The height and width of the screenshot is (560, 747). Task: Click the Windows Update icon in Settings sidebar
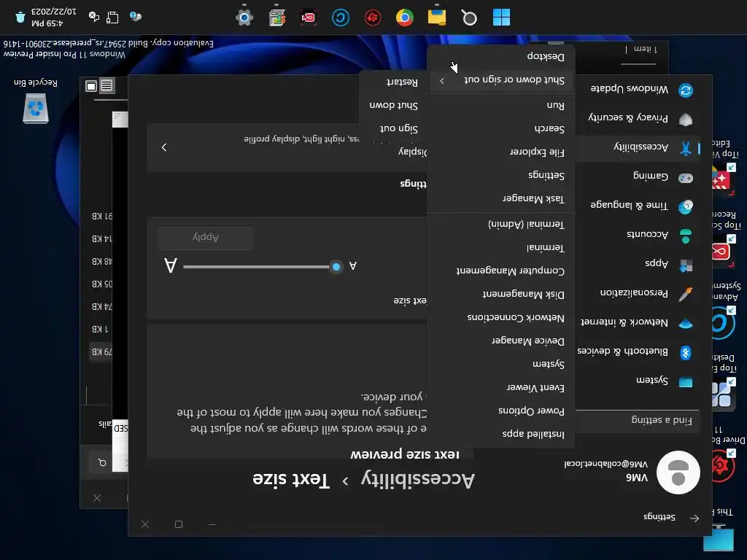pyautogui.click(x=686, y=90)
